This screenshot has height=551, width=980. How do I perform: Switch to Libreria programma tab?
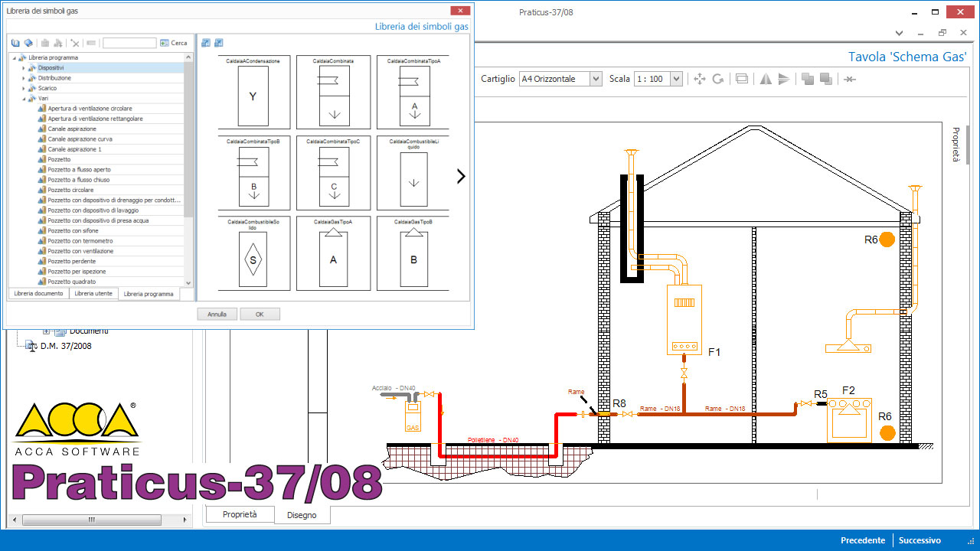(x=149, y=294)
